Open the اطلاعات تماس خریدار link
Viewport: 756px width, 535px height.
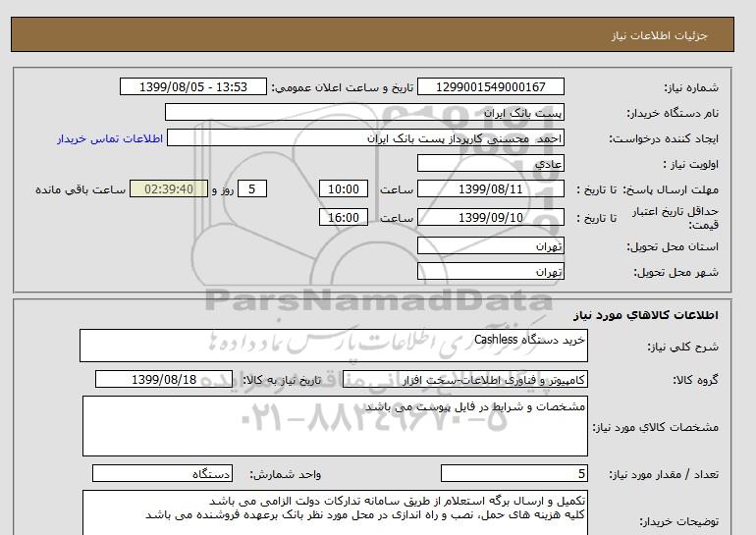[x=110, y=138]
